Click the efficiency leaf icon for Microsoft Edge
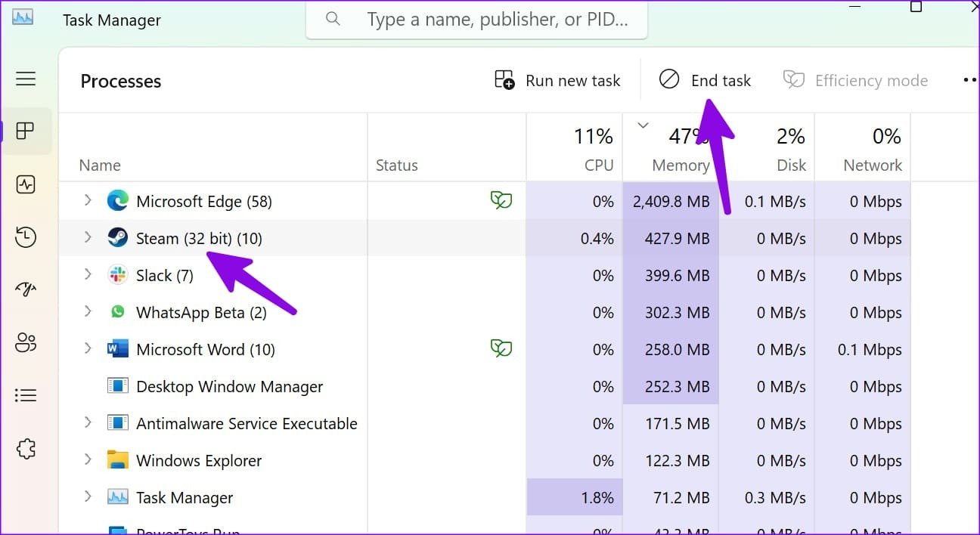This screenshot has height=535, width=980. click(501, 200)
